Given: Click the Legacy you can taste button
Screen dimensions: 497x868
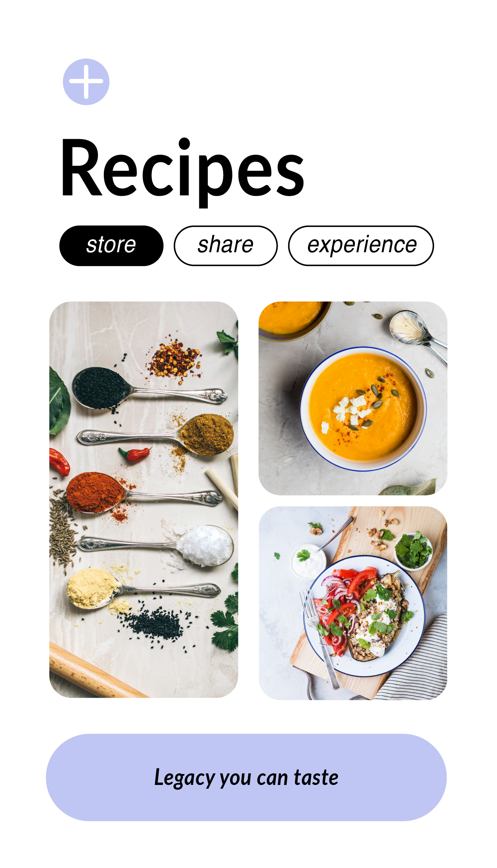Looking at the screenshot, I should pos(246,777).
